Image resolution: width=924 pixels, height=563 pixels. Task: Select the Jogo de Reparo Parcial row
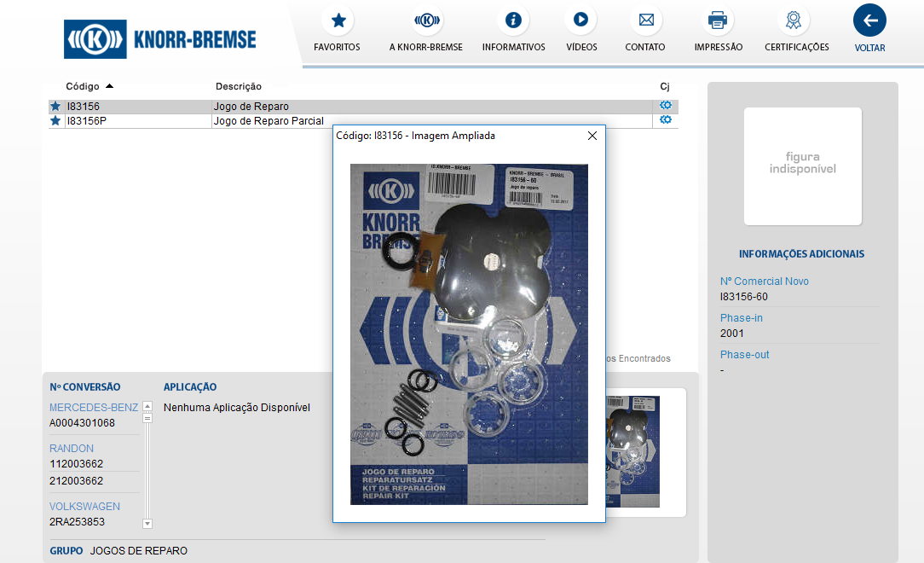(x=269, y=121)
